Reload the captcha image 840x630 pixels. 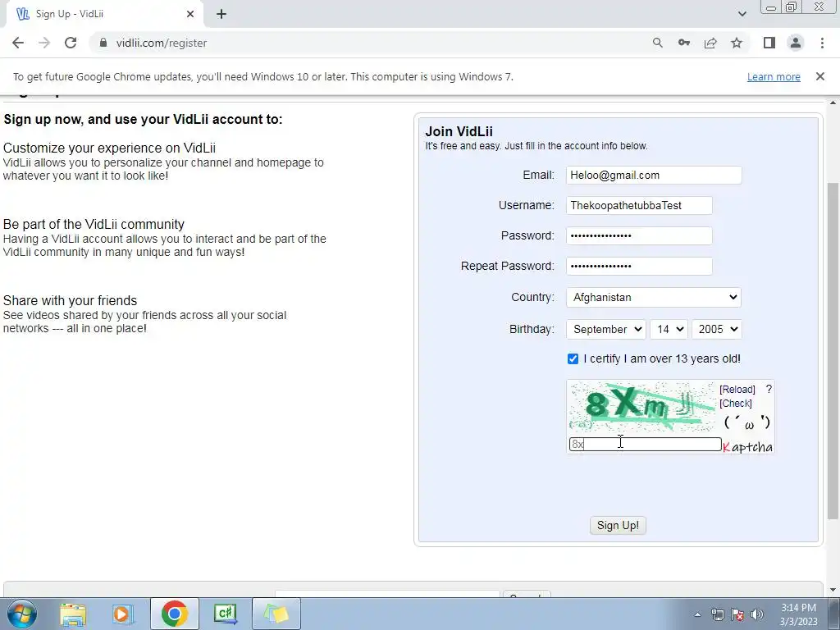[x=737, y=390]
